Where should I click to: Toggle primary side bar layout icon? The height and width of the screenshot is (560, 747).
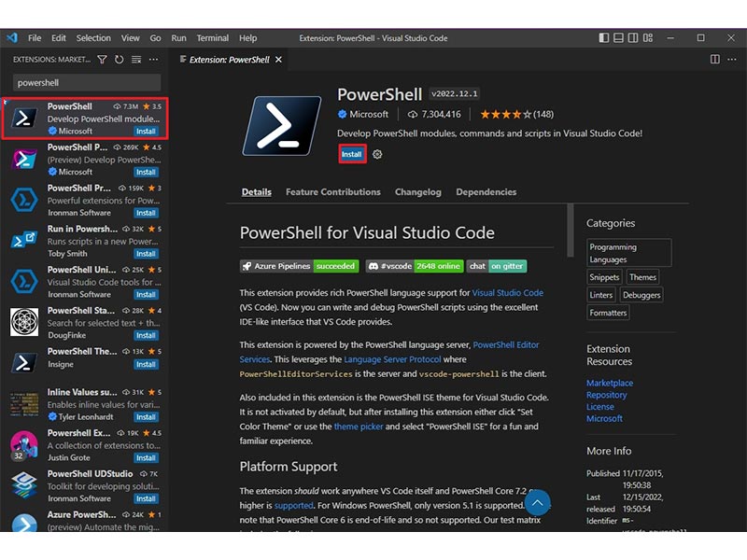[603, 37]
